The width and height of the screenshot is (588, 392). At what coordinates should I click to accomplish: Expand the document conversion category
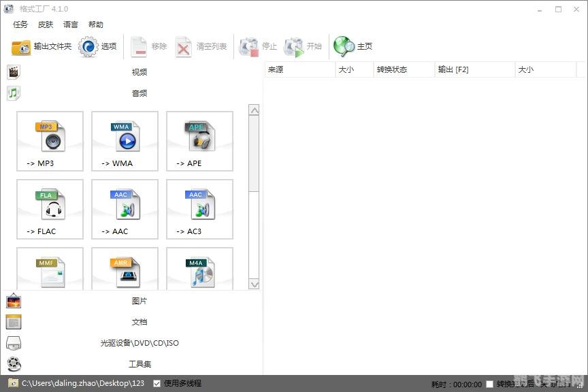coord(139,321)
